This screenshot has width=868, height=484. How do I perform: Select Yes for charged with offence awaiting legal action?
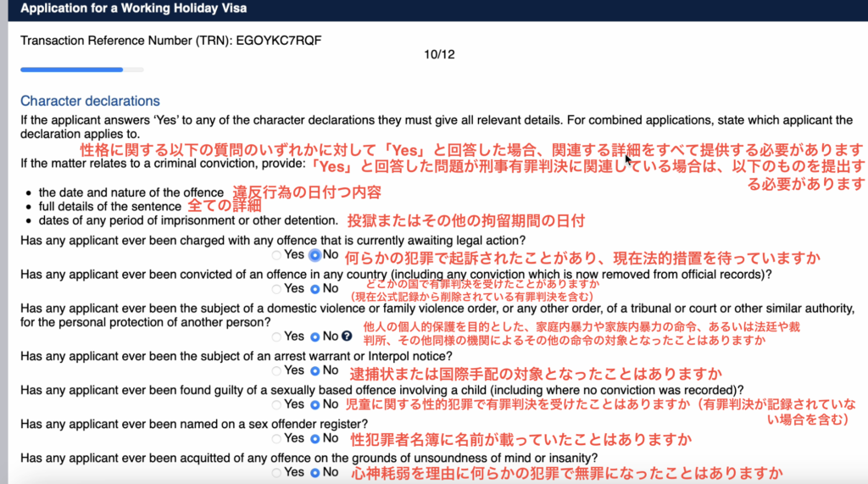[x=276, y=255]
